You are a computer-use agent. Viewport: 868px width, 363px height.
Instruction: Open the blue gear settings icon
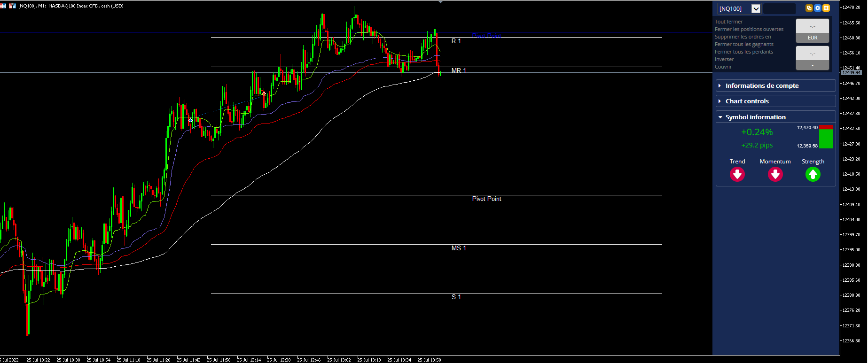818,8
